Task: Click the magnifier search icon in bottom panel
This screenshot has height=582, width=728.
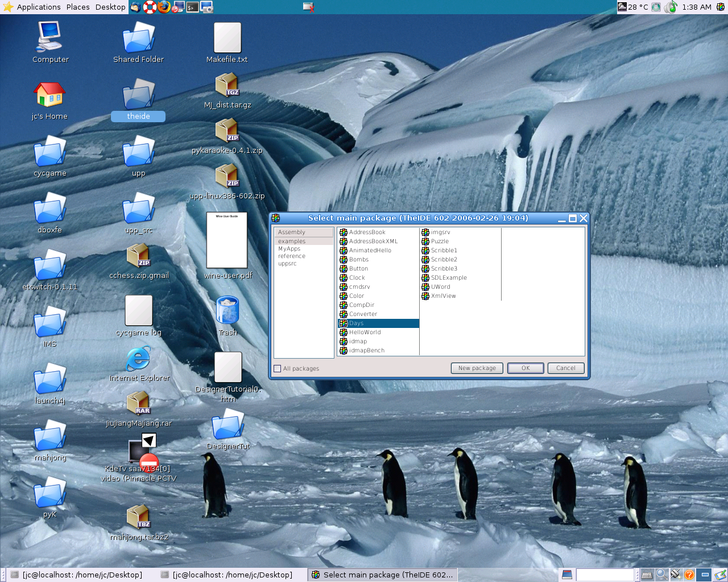Action: click(x=661, y=575)
